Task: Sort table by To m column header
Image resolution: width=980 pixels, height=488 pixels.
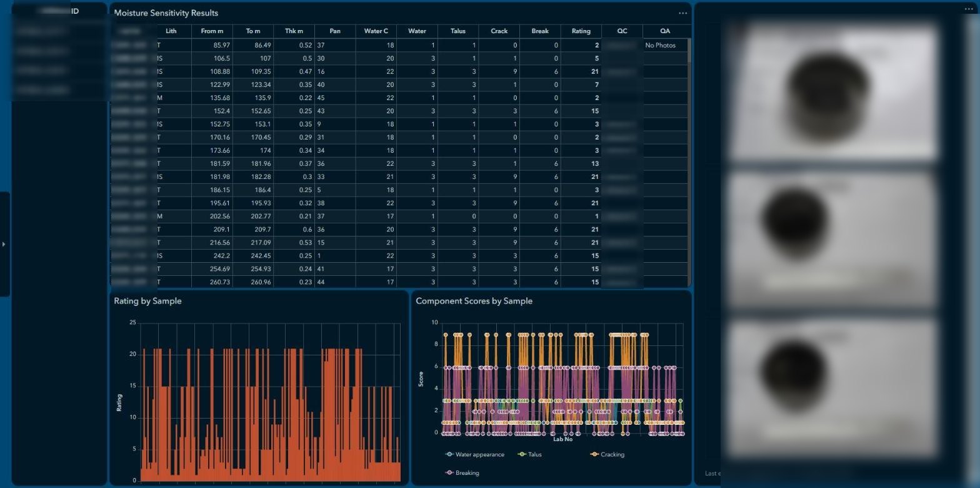Action: (253, 31)
